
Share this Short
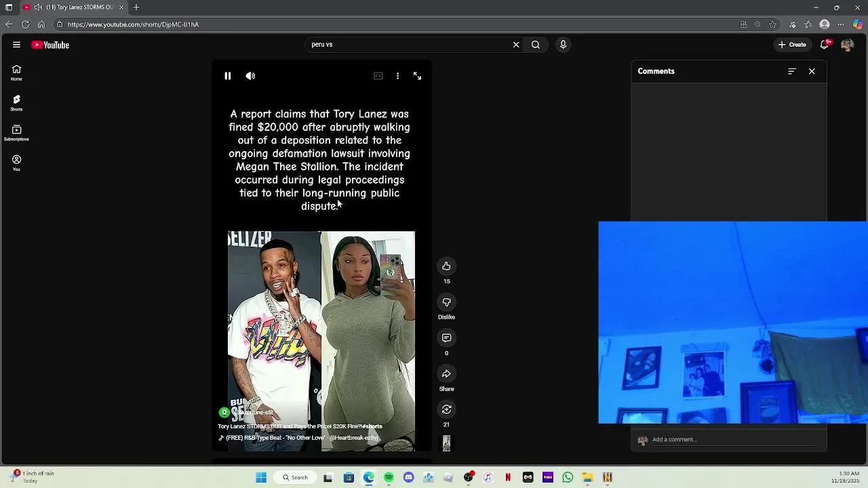(x=446, y=373)
